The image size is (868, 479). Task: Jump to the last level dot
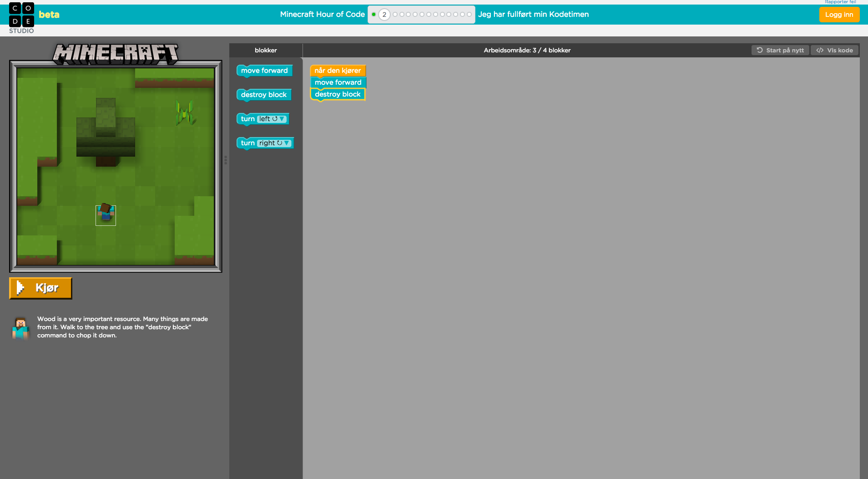pos(469,15)
